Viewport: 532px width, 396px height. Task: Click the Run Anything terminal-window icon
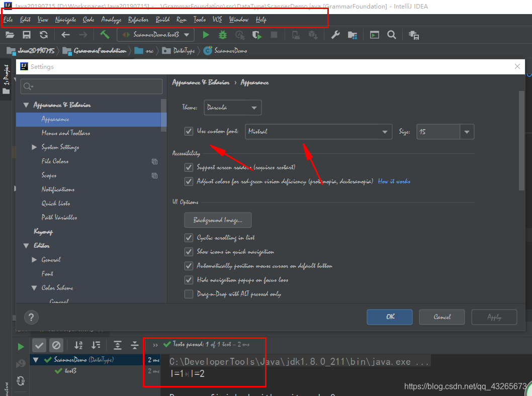pos(375,35)
